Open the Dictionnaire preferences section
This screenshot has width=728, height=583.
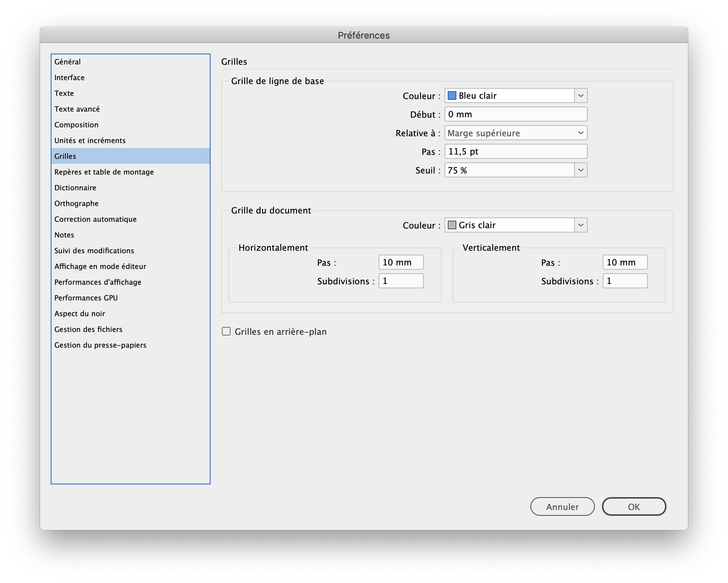(75, 187)
